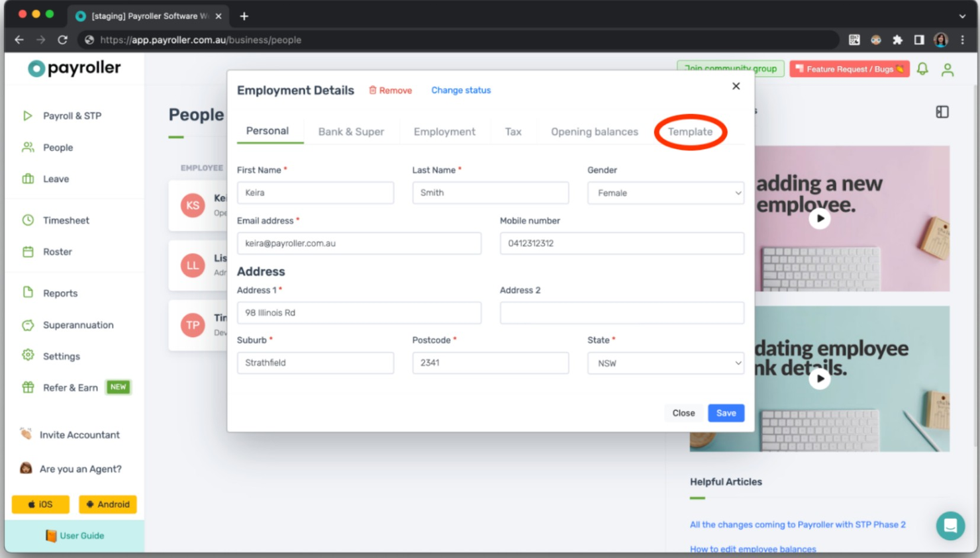Switch to the Bank & Super tab

[352, 131]
